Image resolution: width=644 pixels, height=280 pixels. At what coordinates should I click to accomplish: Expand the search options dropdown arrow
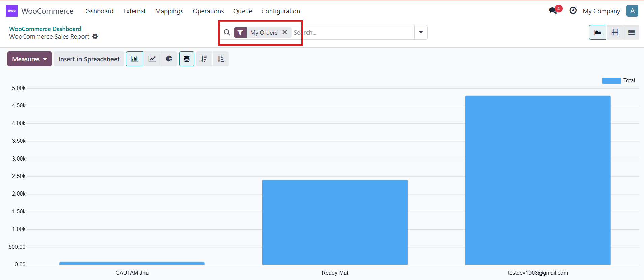[x=421, y=32]
